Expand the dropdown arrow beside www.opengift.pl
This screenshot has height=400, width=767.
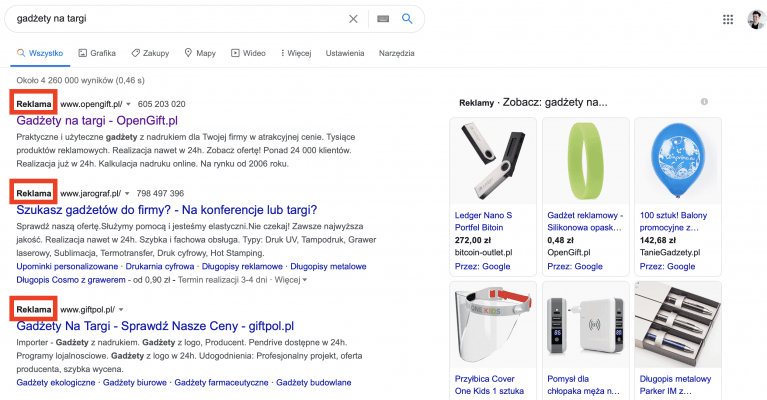[128, 104]
